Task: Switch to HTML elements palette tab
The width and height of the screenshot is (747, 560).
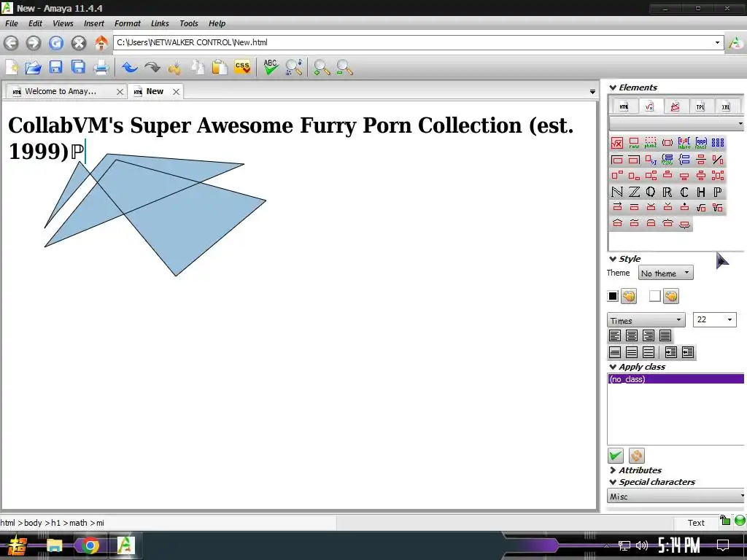Action: coord(624,106)
